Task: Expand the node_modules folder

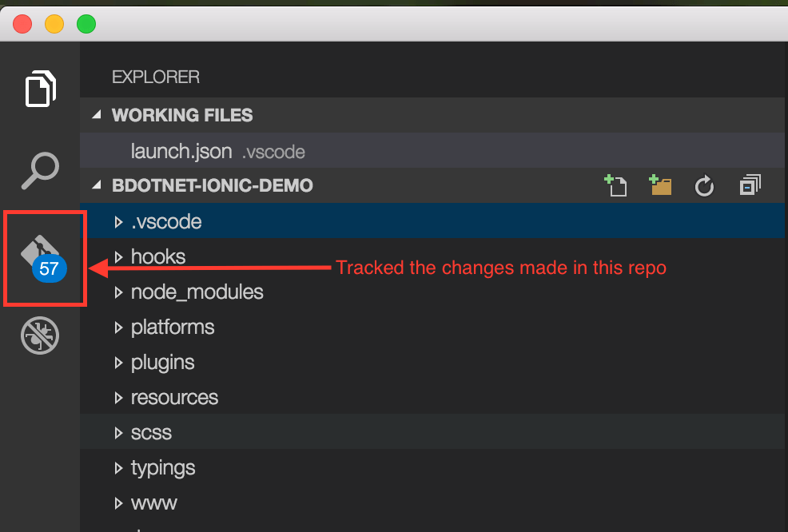Action: pyautogui.click(x=197, y=292)
